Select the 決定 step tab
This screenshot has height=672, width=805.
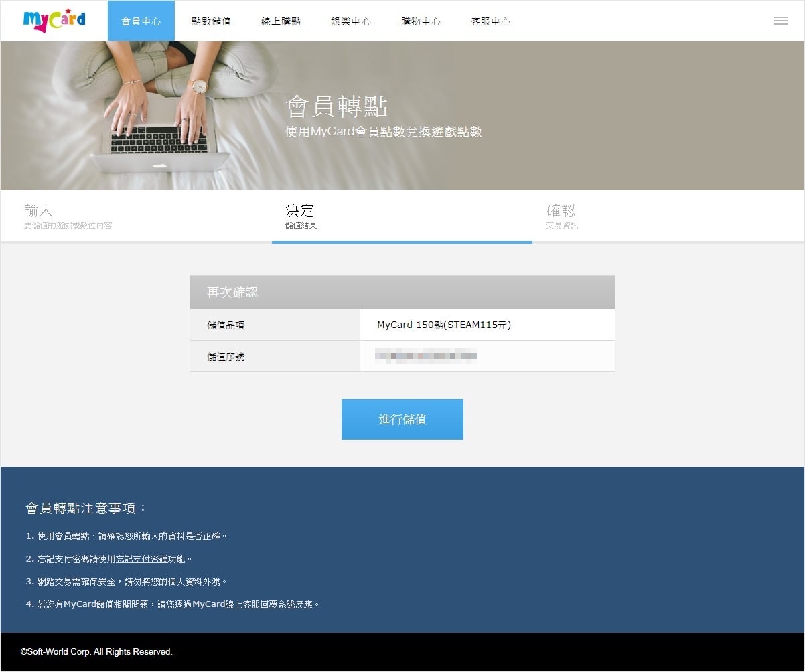click(x=402, y=216)
